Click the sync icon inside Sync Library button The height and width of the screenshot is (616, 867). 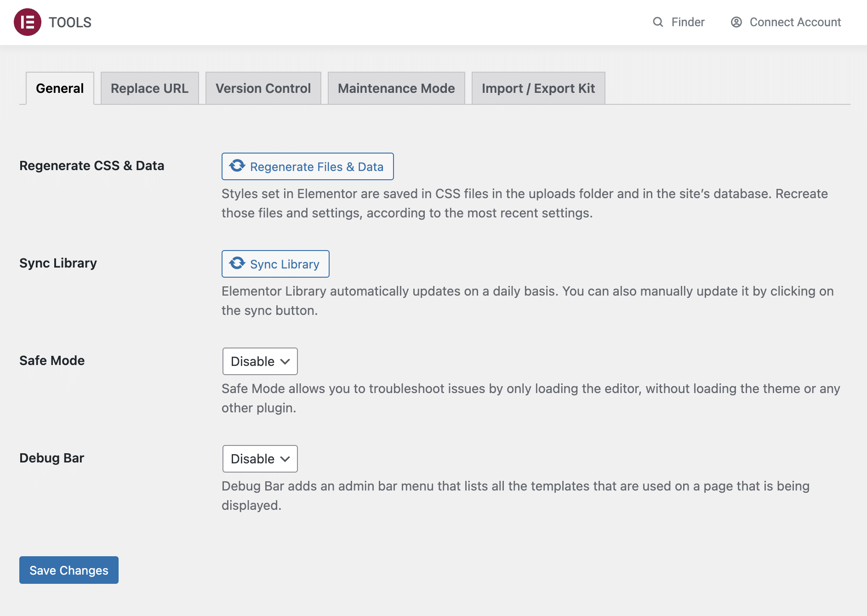coord(236,263)
